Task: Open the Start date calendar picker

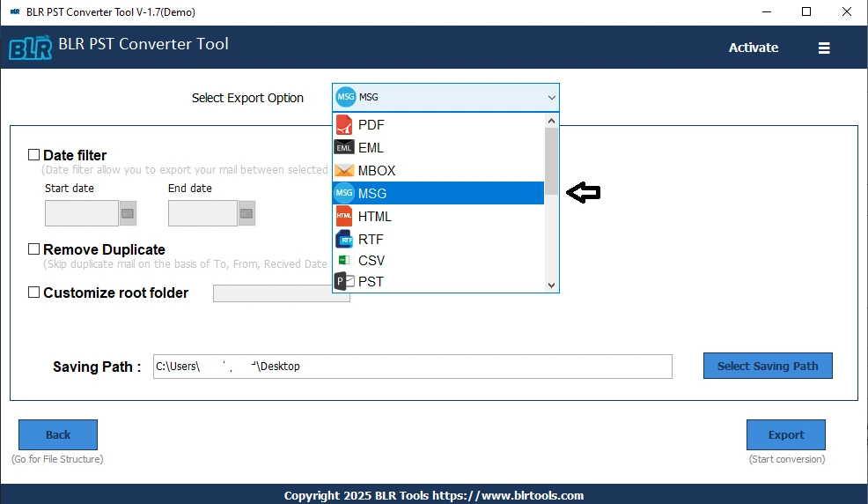Action: [x=128, y=213]
